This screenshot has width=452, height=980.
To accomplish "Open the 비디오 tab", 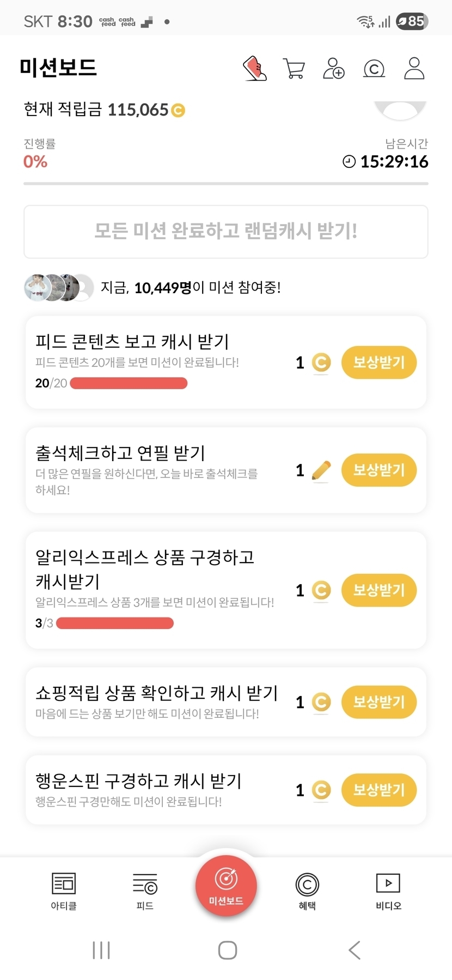I will [388, 891].
